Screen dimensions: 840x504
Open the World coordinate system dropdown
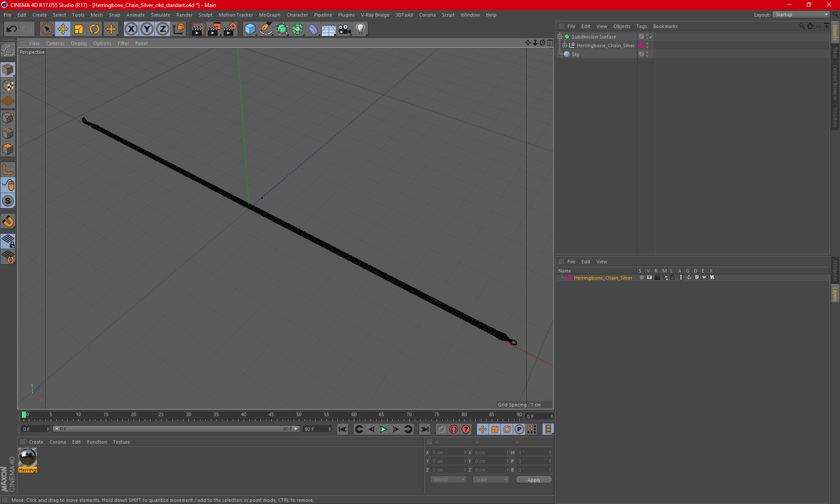point(448,479)
